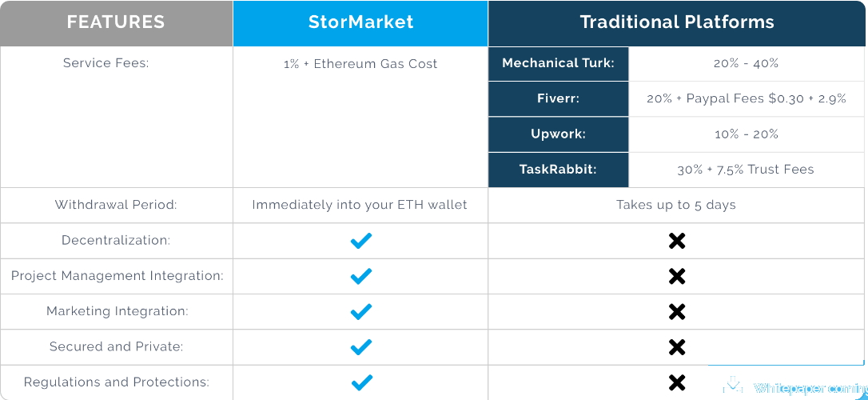The height and width of the screenshot is (400, 868).
Task: Click the Decentralization black X icon
Action: (676, 241)
